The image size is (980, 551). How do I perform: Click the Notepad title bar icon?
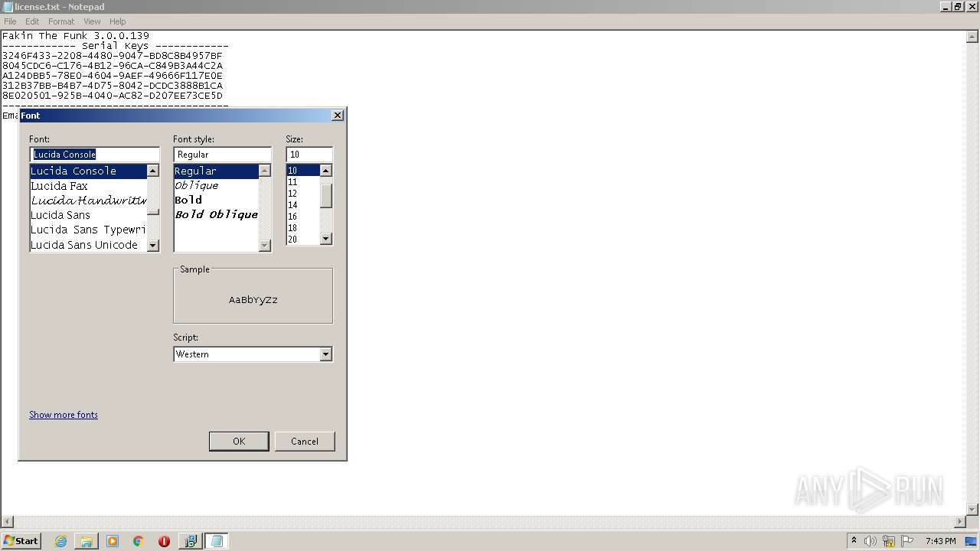[x=7, y=7]
